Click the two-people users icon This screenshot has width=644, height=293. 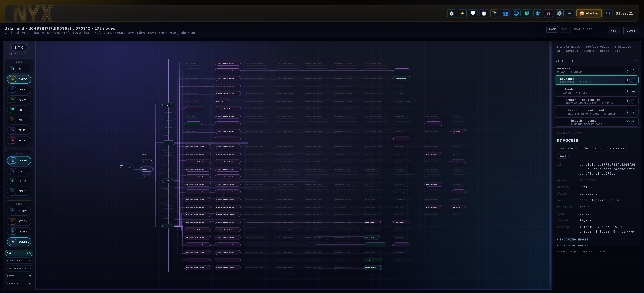505,13
